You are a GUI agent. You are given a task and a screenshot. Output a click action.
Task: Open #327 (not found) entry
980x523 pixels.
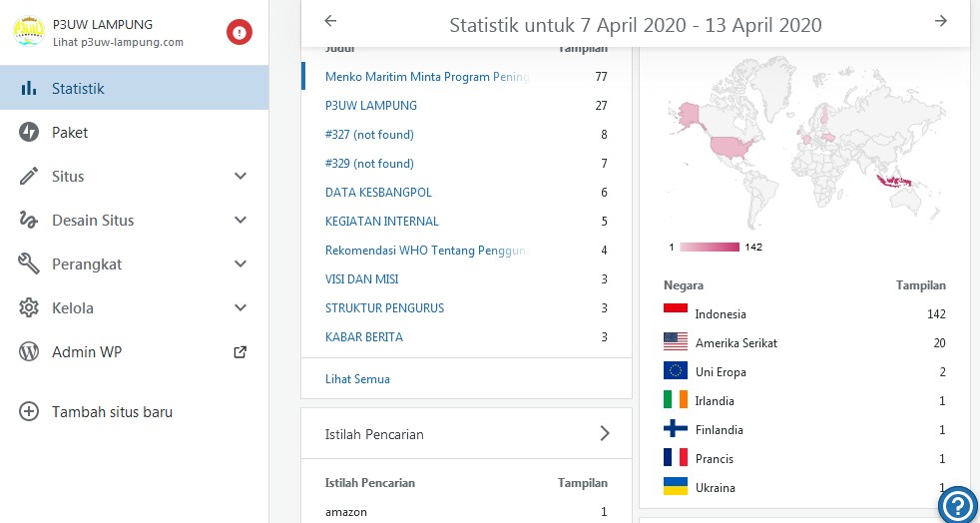369,135
